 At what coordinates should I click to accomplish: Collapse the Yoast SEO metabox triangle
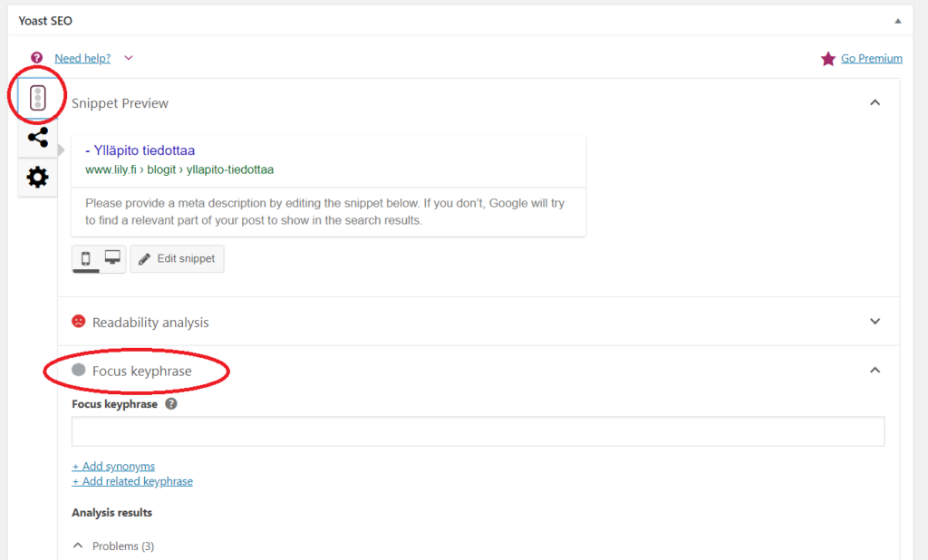(x=898, y=21)
